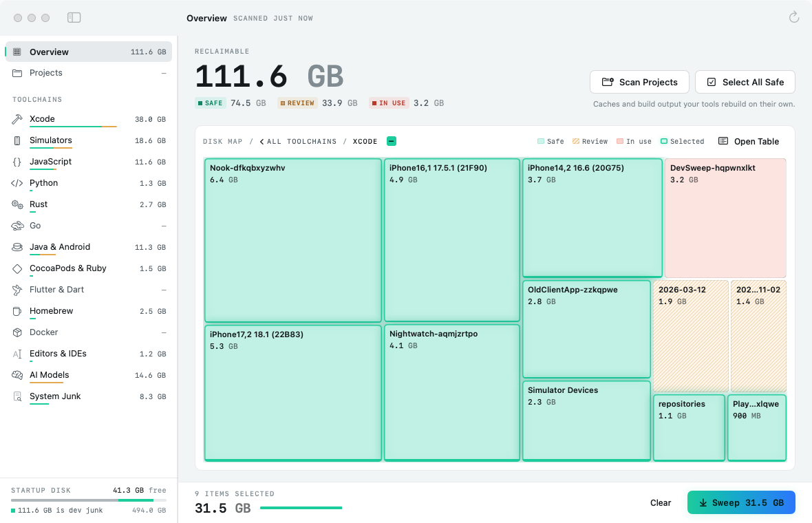Click the JavaScript braces icon

click(17, 162)
